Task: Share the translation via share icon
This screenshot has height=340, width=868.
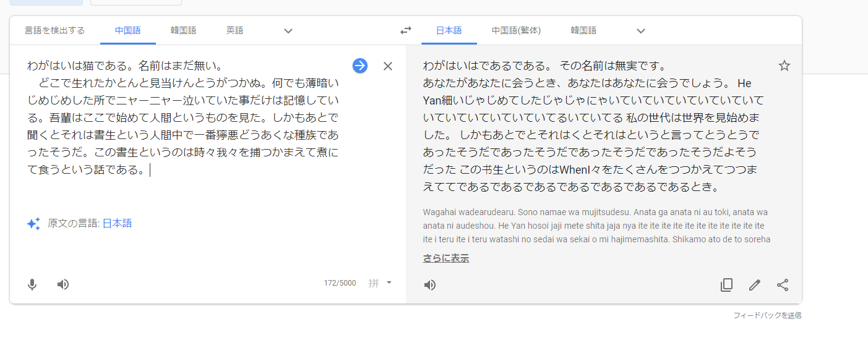Action: pyautogui.click(x=783, y=285)
